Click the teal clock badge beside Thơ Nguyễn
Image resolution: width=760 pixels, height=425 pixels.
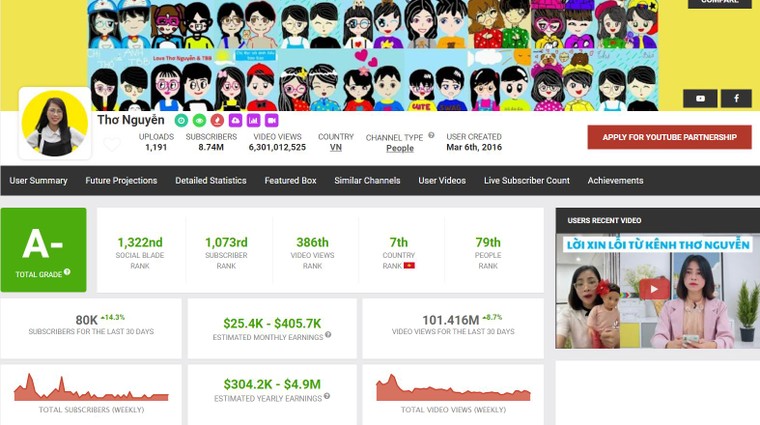[181, 120]
